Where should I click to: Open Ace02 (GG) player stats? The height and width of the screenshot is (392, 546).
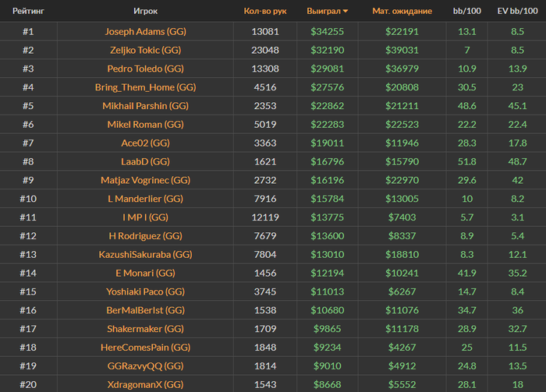146,143
